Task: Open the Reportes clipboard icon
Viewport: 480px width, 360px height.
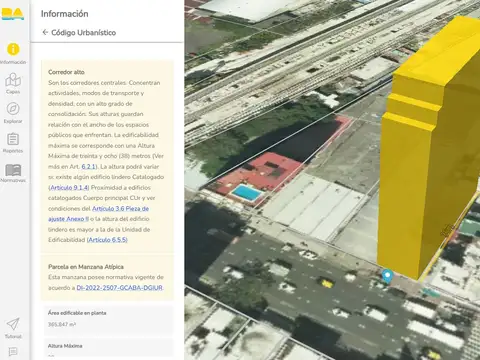Action: (13, 139)
